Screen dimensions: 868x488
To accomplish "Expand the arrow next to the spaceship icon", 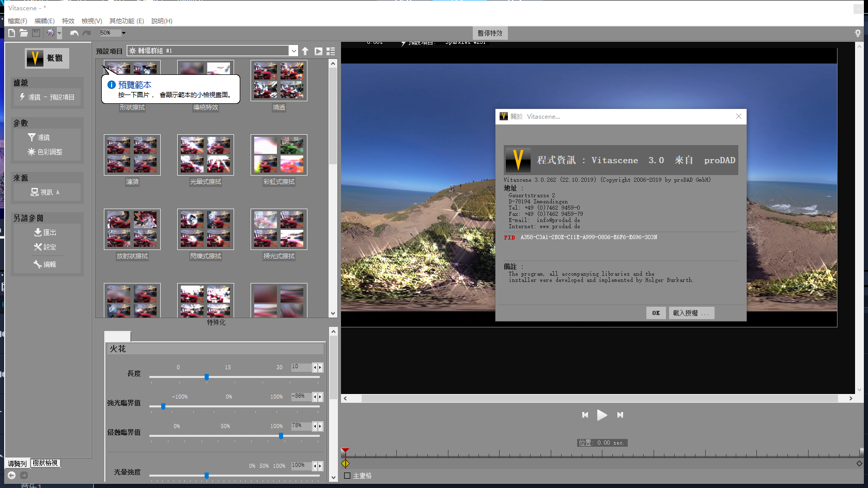I will coord(59,33).
